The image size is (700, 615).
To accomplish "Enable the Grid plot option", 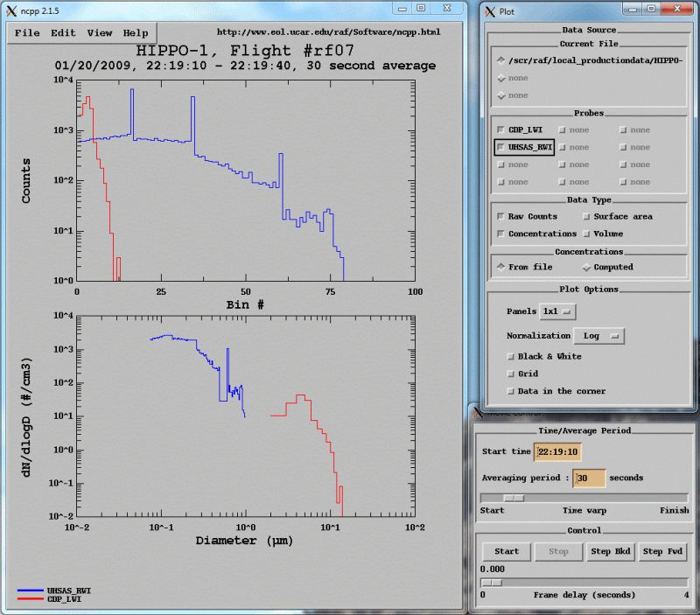I will coord(511,374).
